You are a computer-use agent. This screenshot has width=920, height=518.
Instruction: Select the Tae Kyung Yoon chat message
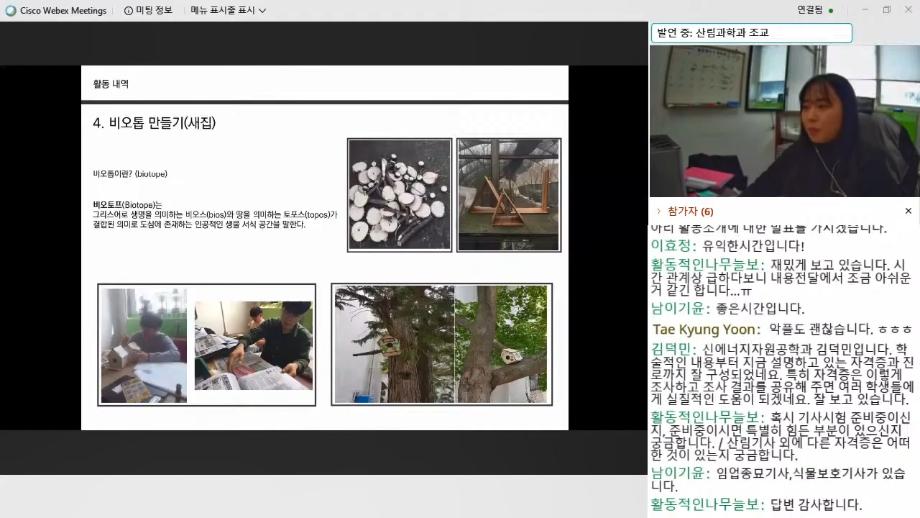coord(782,329)
